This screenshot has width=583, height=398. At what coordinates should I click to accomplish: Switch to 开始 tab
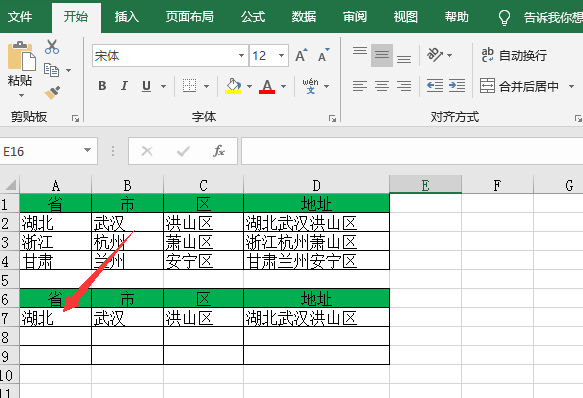tap(76, 17)
